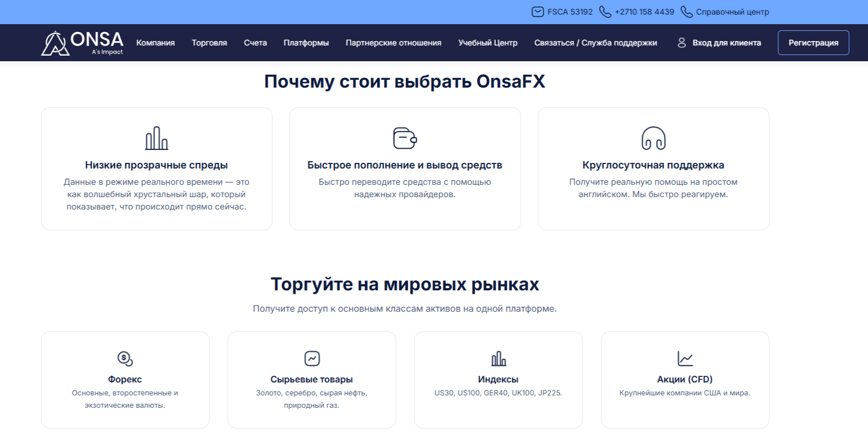
Task: Click the Вход для клиента link
Action: pyautogui.click(x=726, y=43)
